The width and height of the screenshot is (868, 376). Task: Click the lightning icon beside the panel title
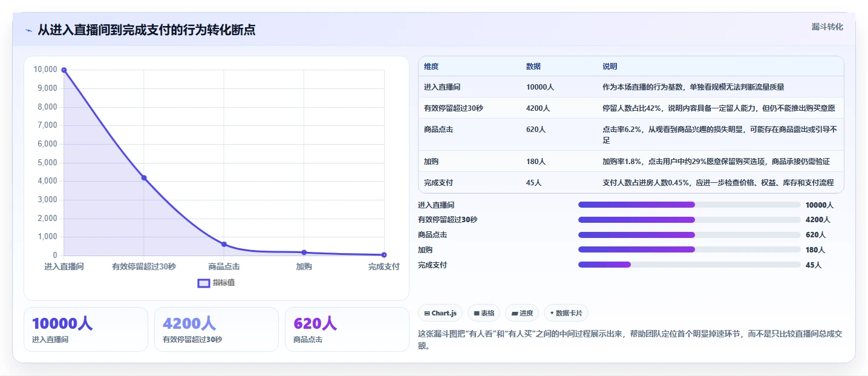tap(28, 30)
